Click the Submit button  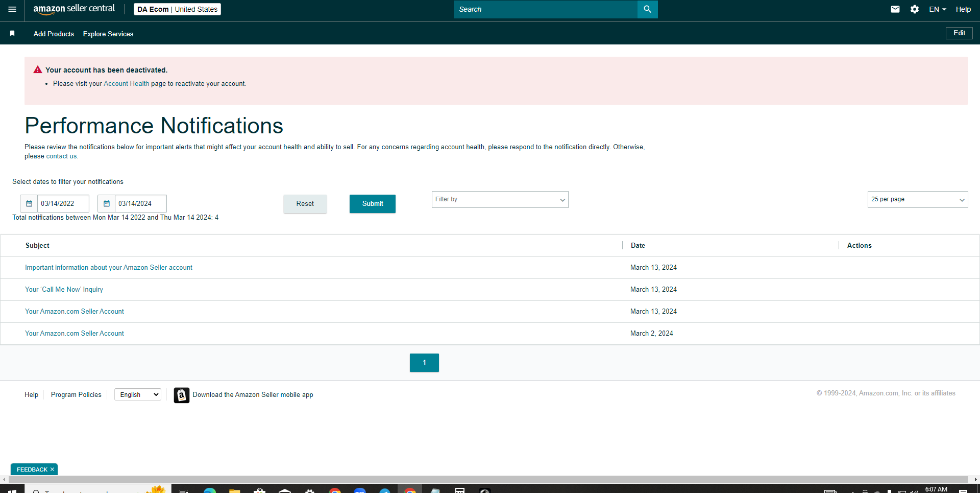tap(373, 203)
